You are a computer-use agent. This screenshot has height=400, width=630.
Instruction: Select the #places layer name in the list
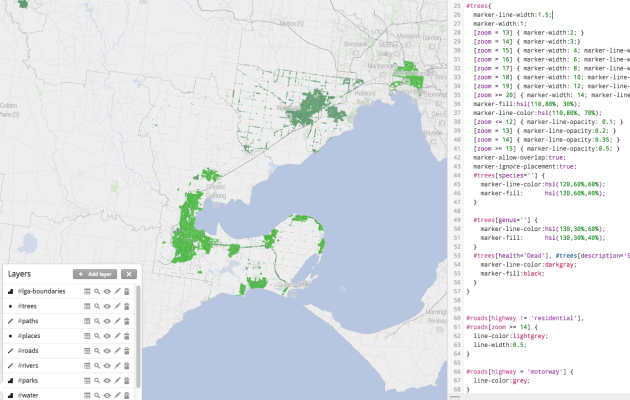point(30,336)
